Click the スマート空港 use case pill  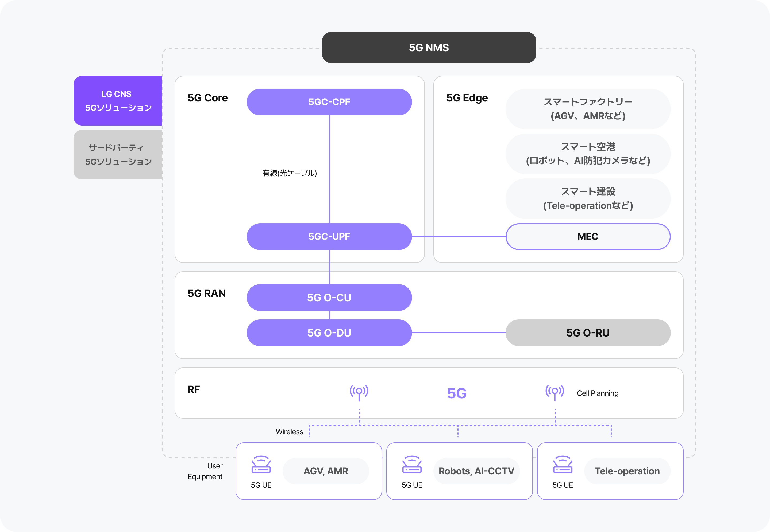587,154
